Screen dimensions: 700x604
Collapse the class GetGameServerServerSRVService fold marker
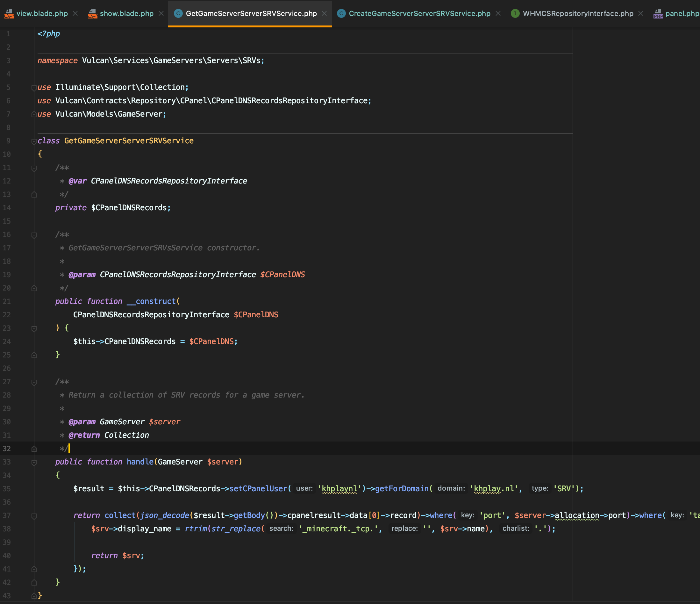tap(34, 141)
